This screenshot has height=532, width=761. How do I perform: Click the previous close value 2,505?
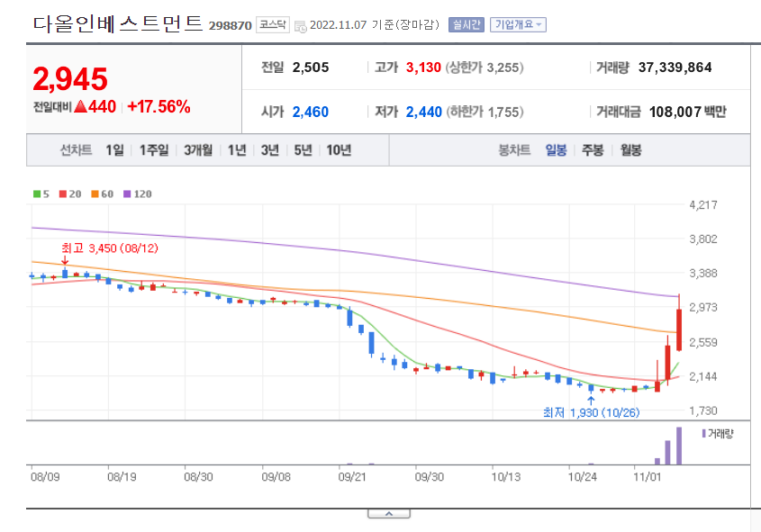pyautogui.click(x=311, y=68)
